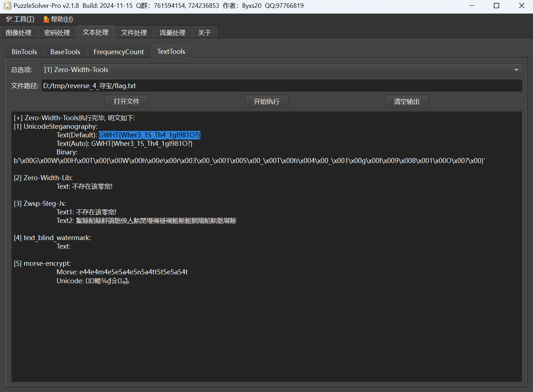Expand the 总选项 Zero-Width-Tools dropdown

(x=282, y=70)
